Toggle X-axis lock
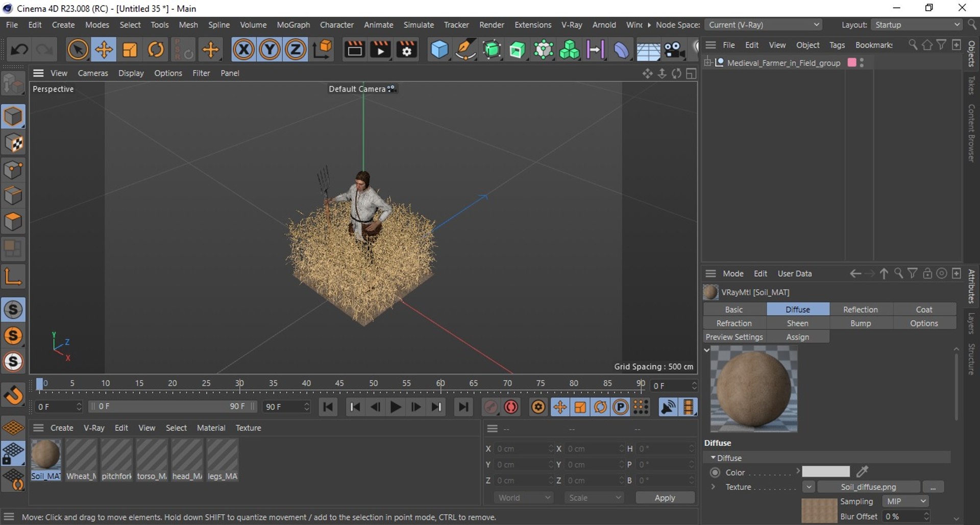Viewport: 980px width, 525px height. (x=243, y=50)
